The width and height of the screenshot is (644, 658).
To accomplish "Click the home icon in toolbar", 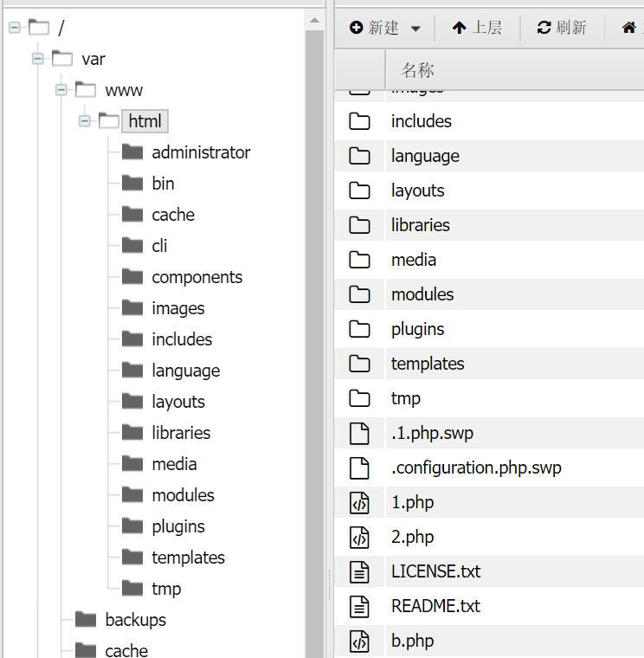I will pos(629,28).
